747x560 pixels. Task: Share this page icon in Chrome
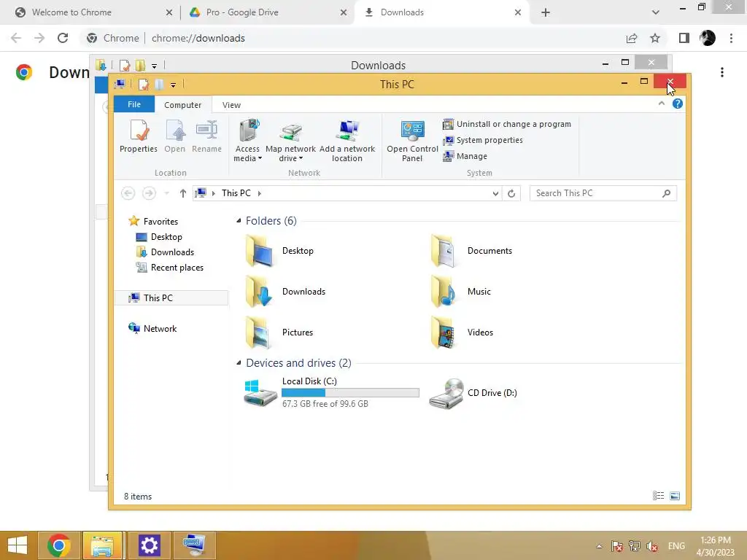point(632,38)
